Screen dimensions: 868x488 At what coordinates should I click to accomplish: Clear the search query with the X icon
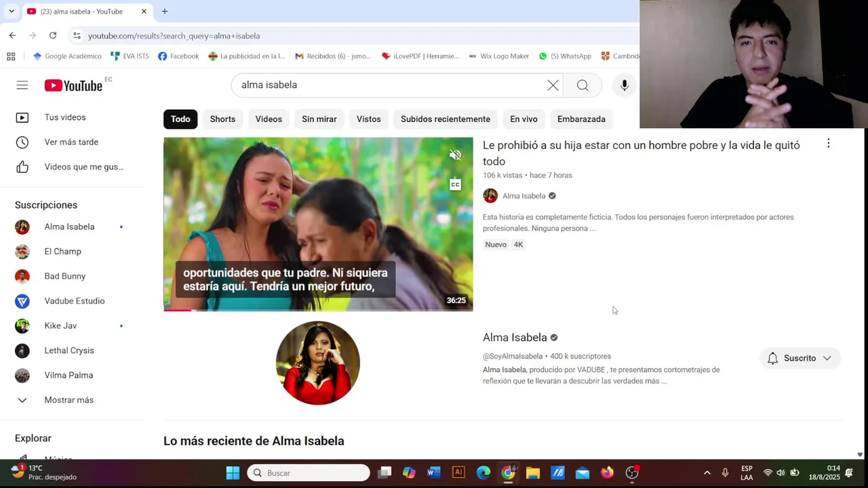pyautogui.click(x=553, y=85)
